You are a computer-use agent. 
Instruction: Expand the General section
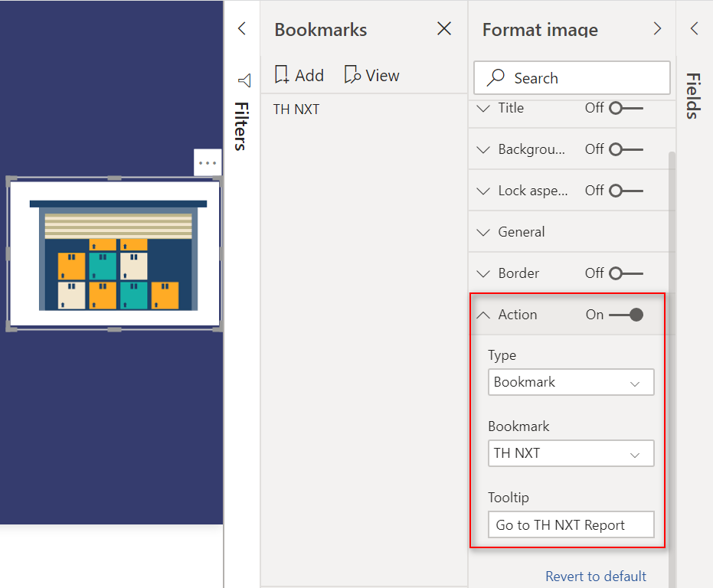click(x=521, y=232)
